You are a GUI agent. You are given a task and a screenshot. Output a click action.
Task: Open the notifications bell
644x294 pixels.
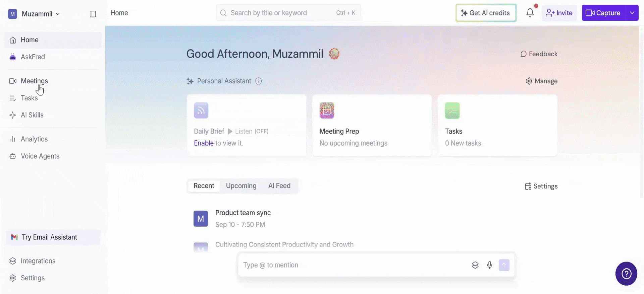pos(530,13)
